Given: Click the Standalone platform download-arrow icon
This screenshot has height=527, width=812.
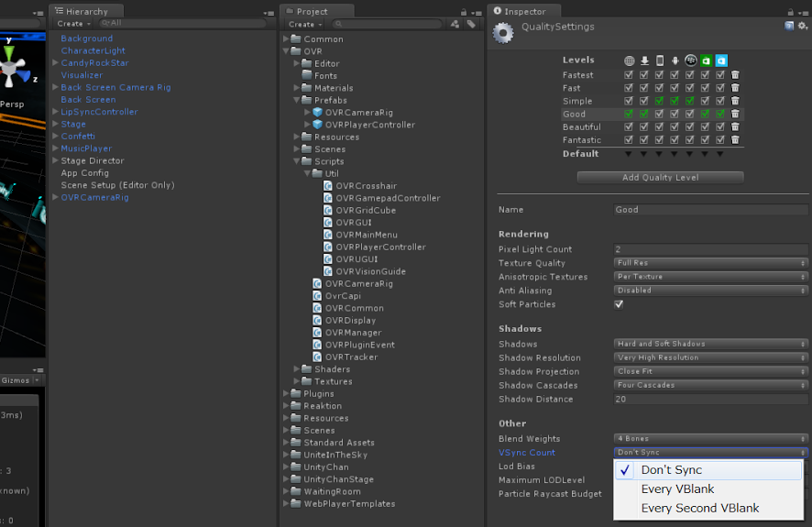Looking at the screenshot, I should coord(644,60).
